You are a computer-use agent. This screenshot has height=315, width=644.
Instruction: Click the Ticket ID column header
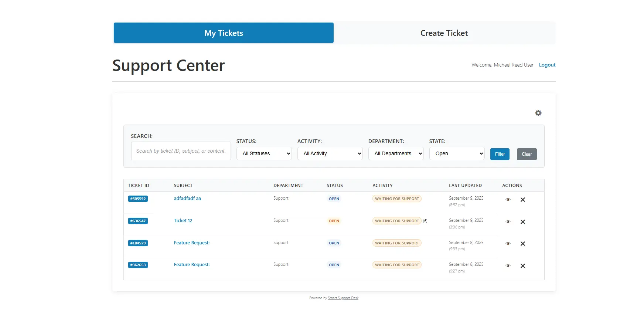click(139, 186)
